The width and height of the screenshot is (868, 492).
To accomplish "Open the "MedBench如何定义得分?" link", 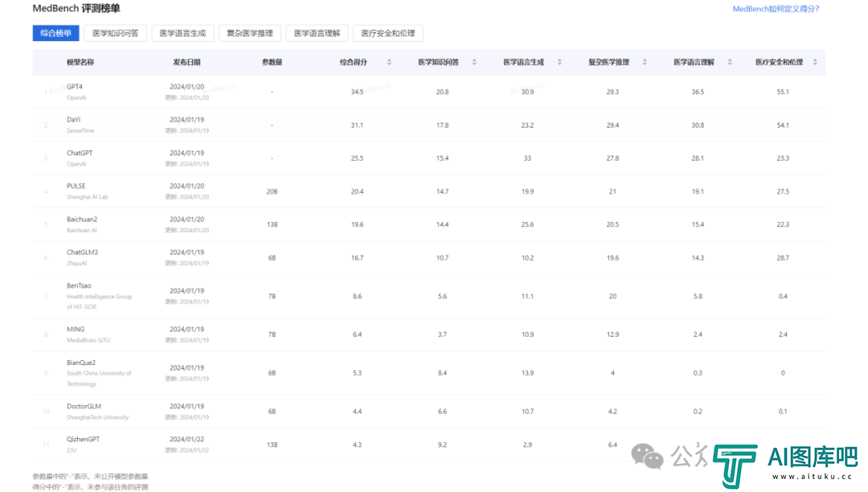I will [x=776, y=9].
